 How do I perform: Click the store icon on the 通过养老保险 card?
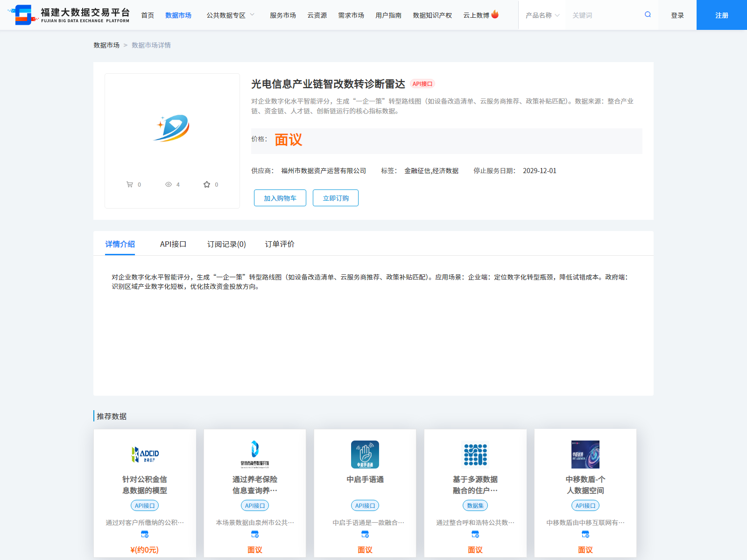point(255,534)
